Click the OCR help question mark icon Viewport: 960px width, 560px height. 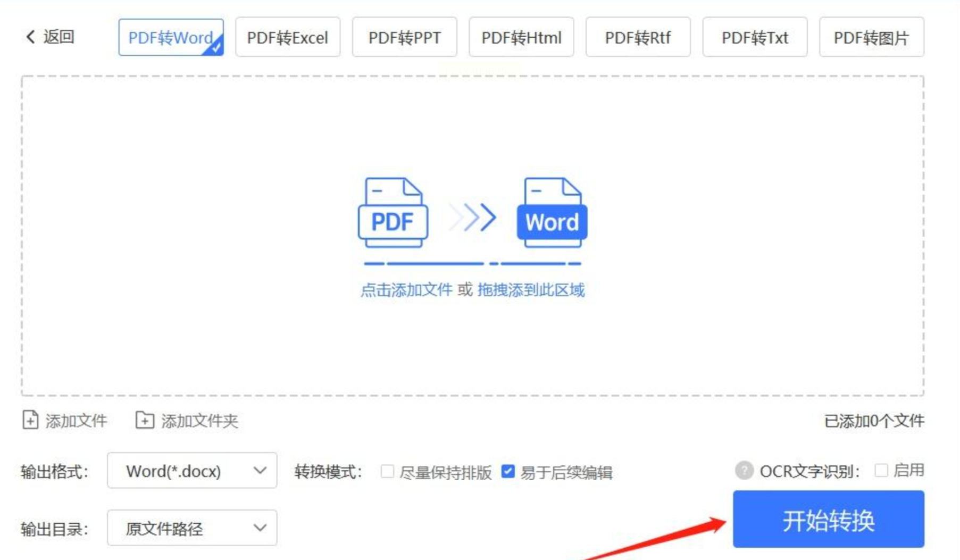coord(744,471)
